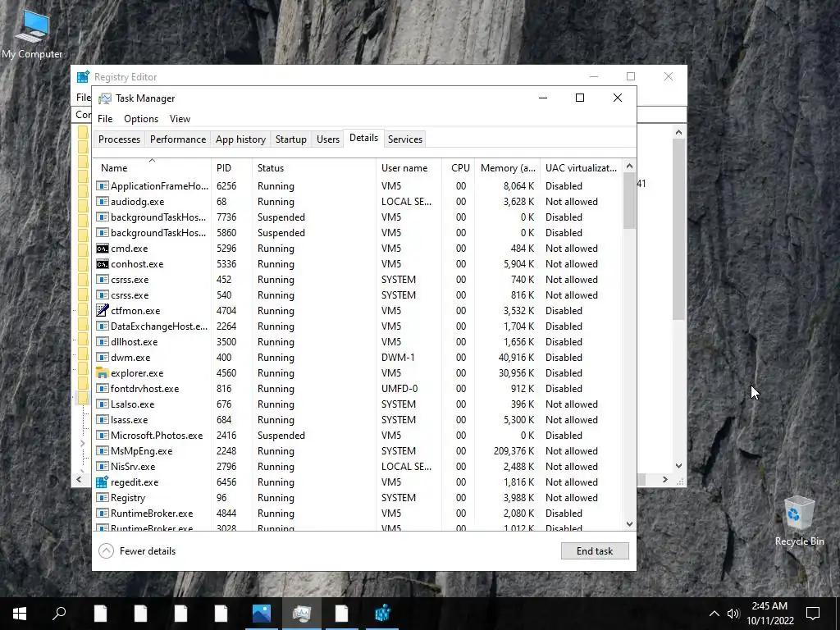Click the dllhost.exe process icon

point(103,342)
